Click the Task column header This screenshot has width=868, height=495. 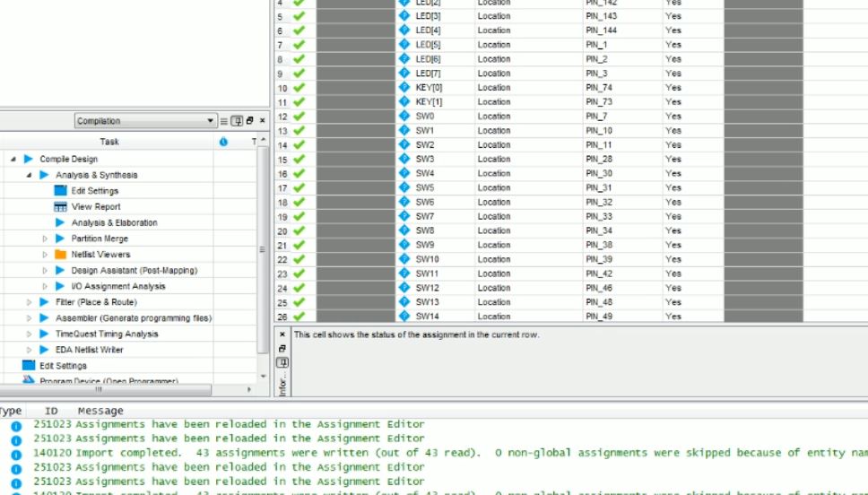(109, 142)
